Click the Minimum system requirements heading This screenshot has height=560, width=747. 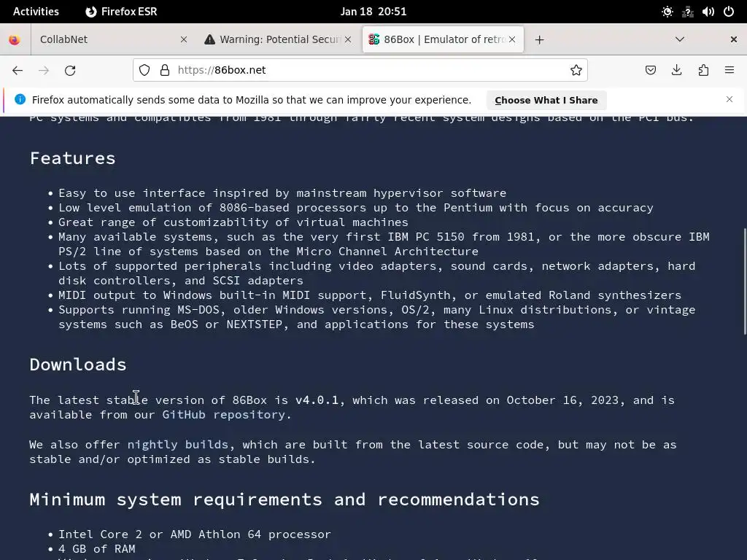click(285, 499)
